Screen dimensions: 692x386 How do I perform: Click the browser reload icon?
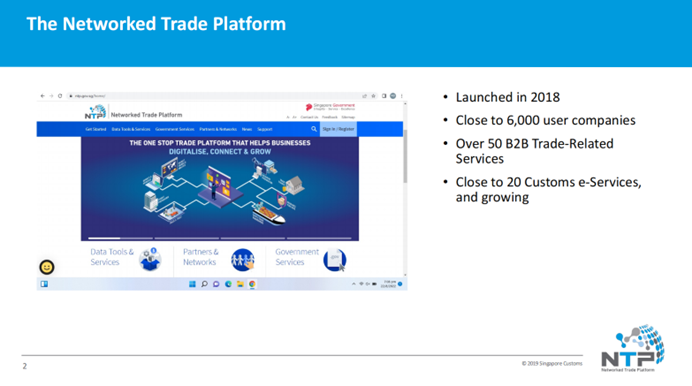(x=60, y=96)
